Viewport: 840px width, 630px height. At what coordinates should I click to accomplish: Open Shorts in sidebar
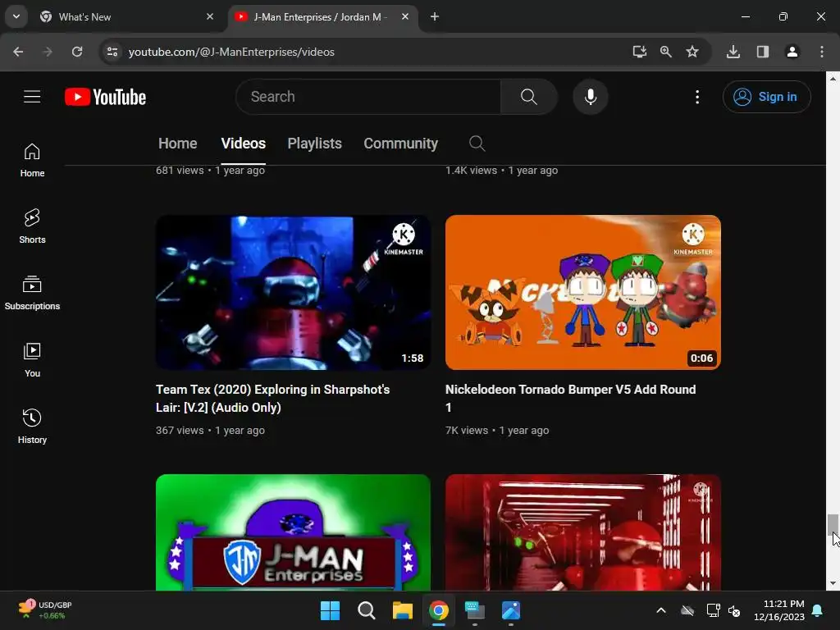pyautogui.click(x=32, y=226)
